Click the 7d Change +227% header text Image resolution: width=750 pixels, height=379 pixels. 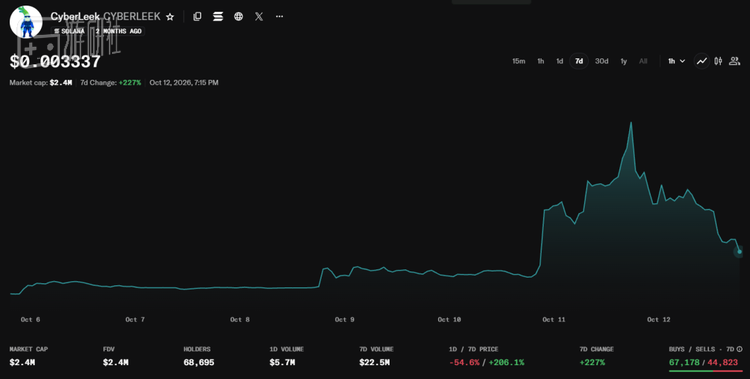110,83
